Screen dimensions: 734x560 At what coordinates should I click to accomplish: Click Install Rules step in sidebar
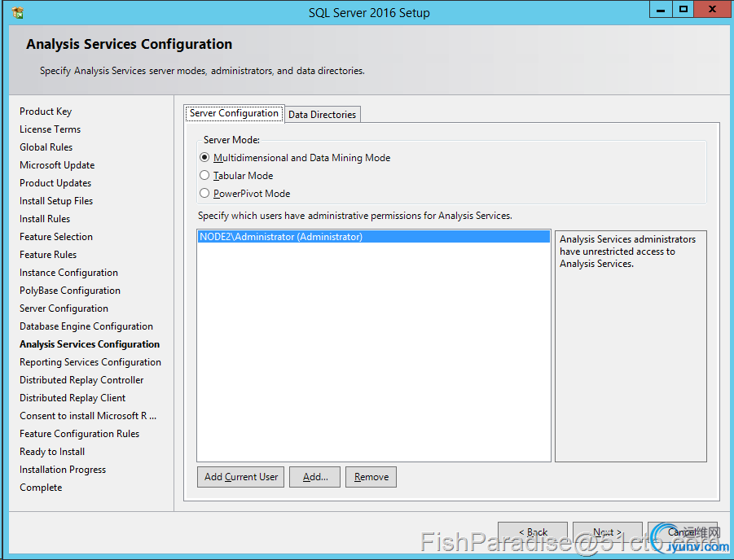(x=45, y=218)
